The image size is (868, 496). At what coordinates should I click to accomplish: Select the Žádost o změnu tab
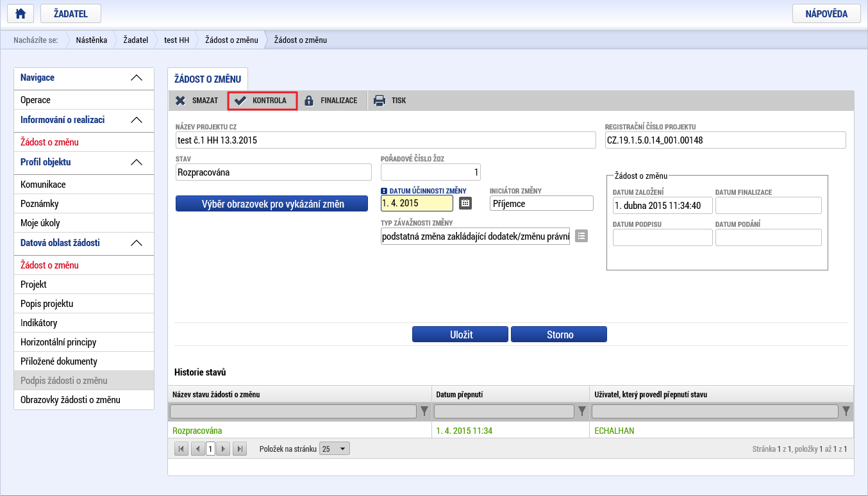click(208, 79)
